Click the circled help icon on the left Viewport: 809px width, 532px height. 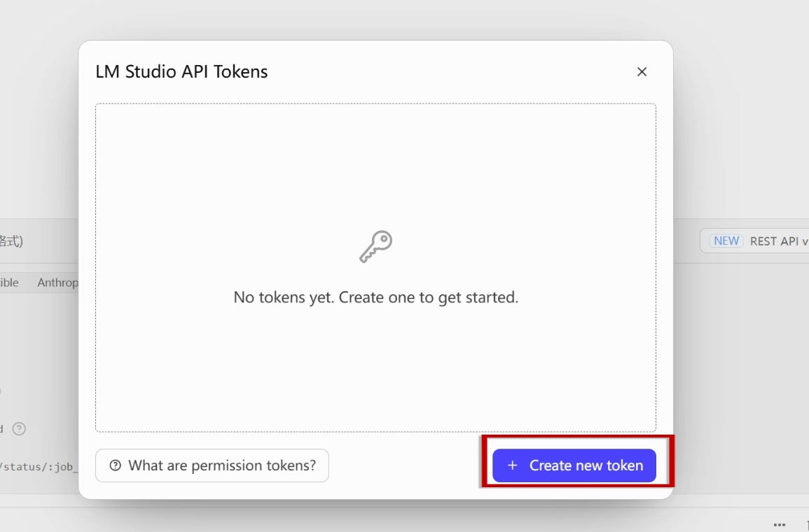(19, 428)
